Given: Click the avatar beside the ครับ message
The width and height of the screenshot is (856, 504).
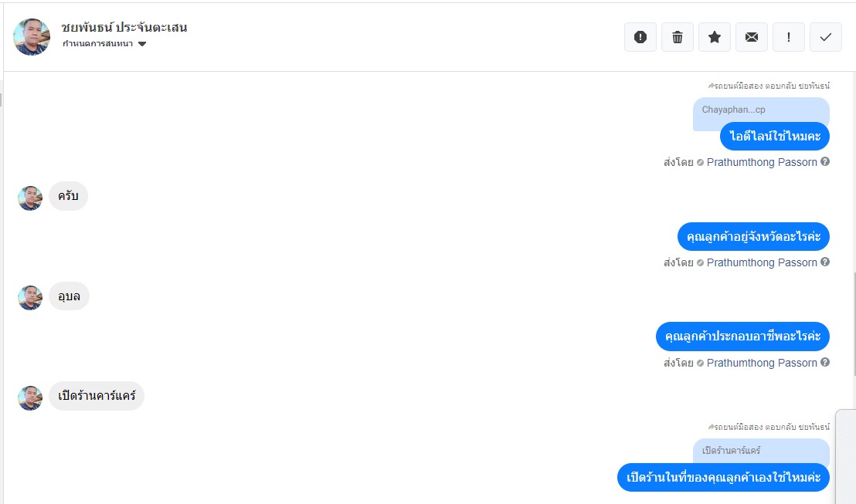Looking at the screenshot, I should [x=30, y=198].
